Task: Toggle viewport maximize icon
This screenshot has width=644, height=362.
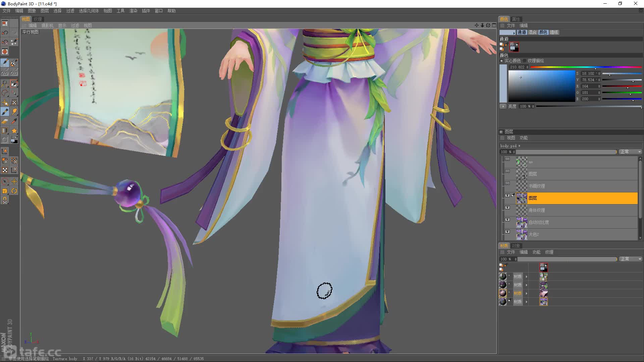Action: click(x=494, y=25)
